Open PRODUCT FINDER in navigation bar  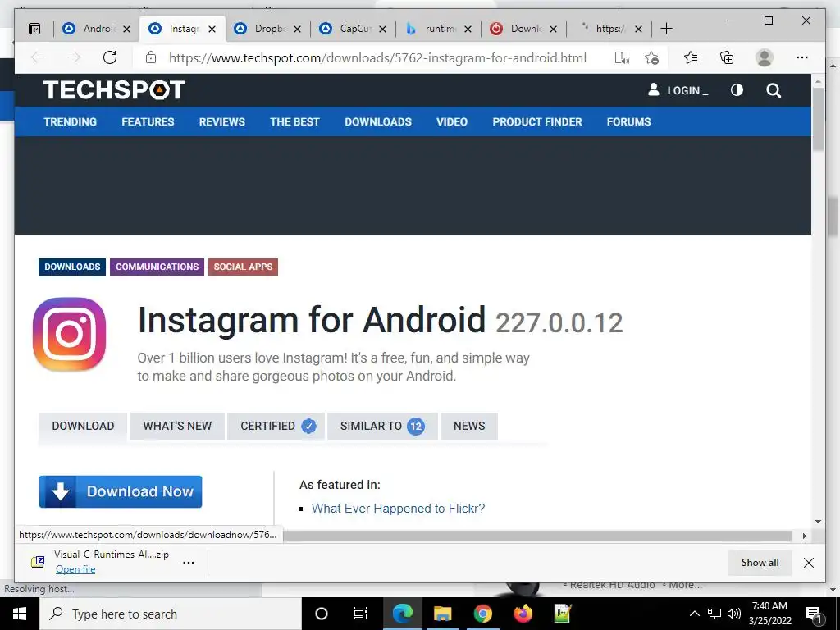pyautogui.click(x=537, y=121)
